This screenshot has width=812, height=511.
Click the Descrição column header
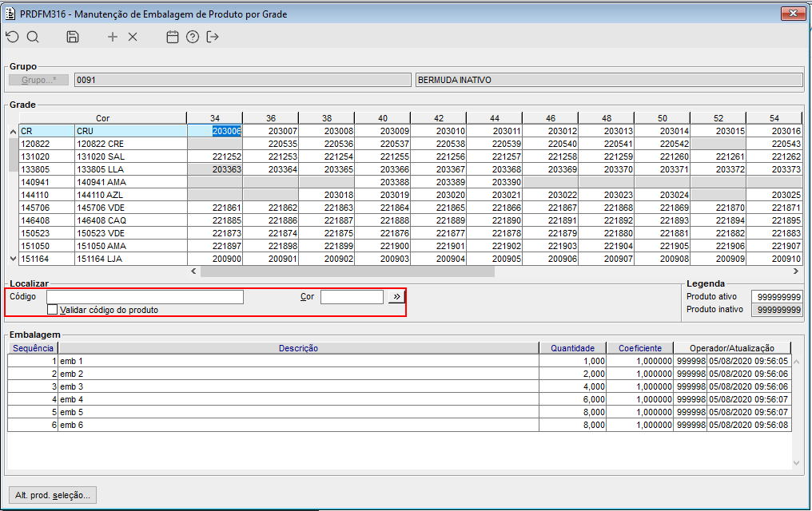pos(298,348)
